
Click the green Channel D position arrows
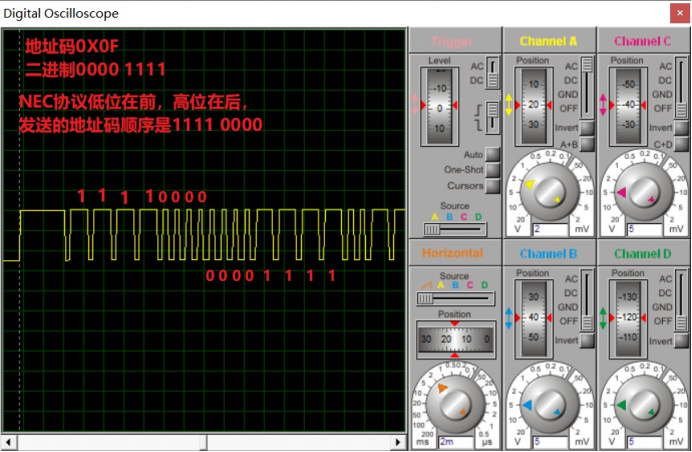603,318
